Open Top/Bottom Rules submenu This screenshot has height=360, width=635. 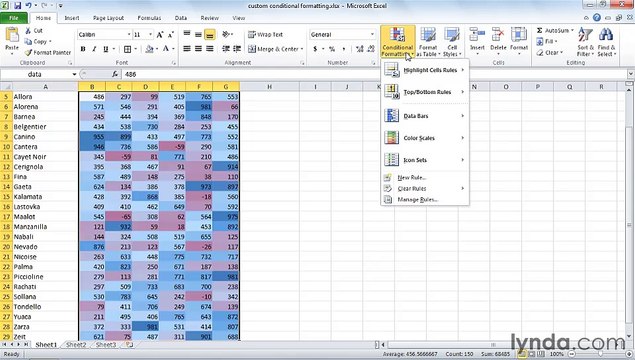[x=425, y=92]
